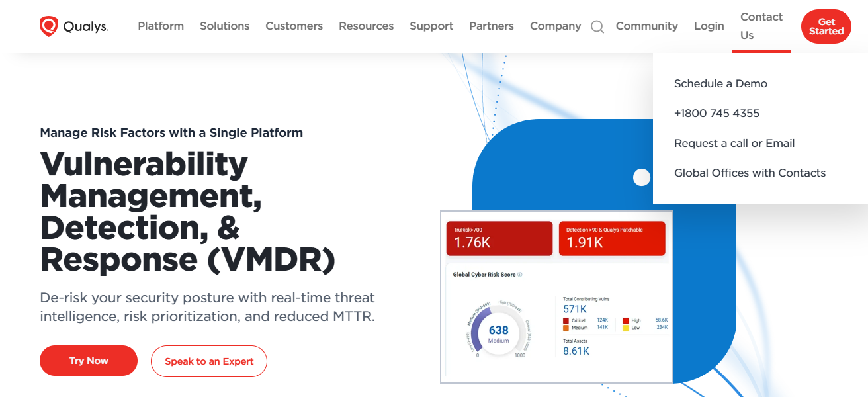The image size is (868, 397).
Task: Click the Detection >90 & Qualys Patchable tile
Action: pos(612,238)
